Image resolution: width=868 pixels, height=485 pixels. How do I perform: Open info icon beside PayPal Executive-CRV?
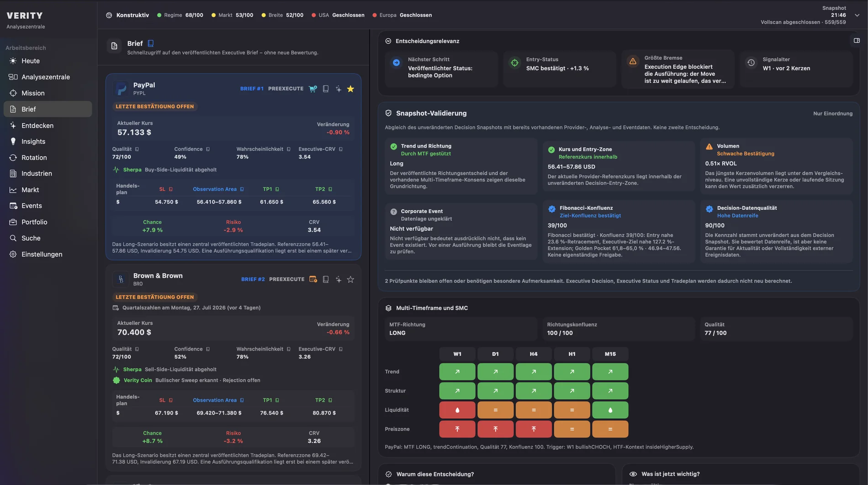pyautogui.click(x=341, y=149)
